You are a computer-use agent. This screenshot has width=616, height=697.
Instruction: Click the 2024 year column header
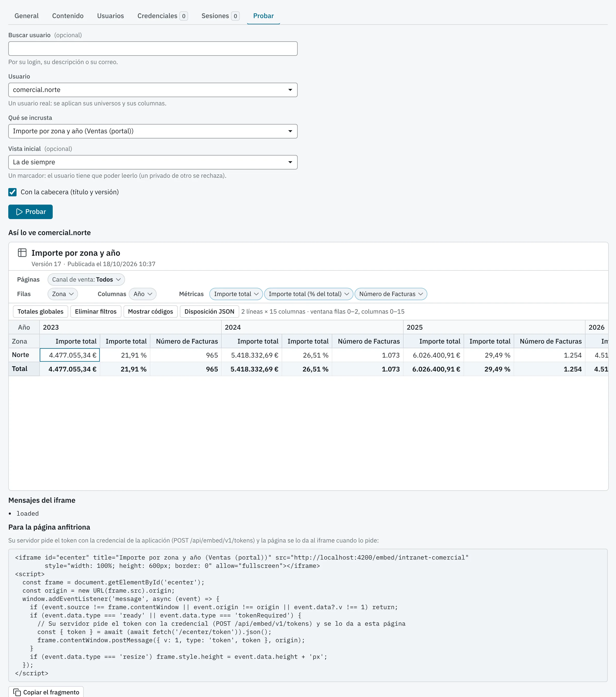click(x=312, y=327)
